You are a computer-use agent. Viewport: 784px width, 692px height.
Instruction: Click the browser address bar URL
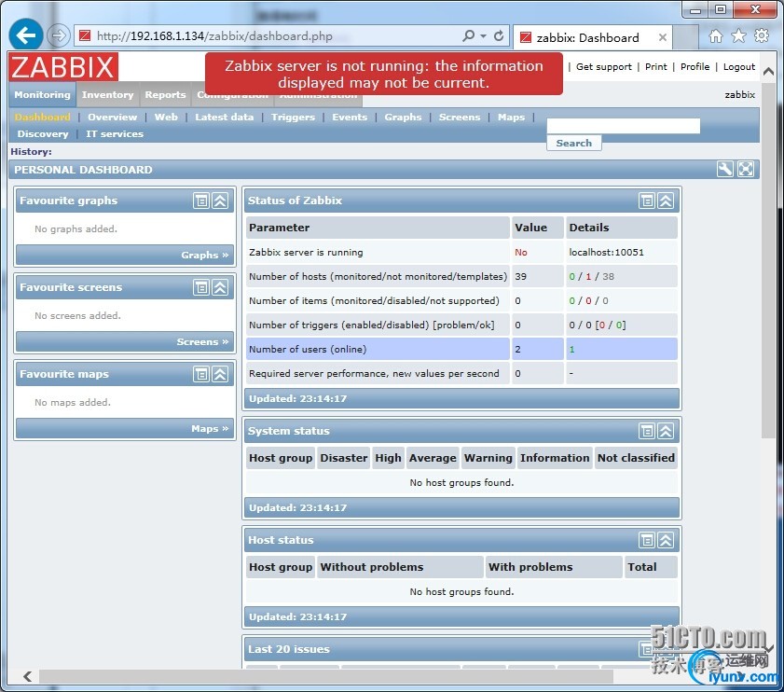(x=214, y=36)
